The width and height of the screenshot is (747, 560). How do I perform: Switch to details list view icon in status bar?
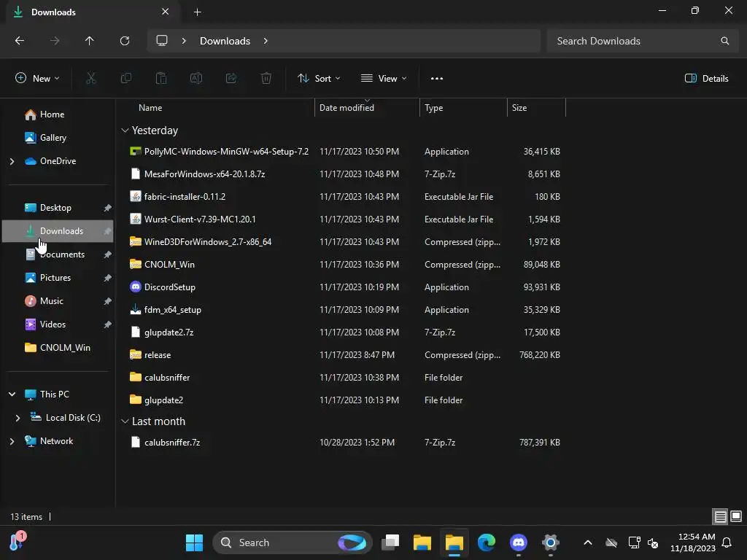(720, 516)
